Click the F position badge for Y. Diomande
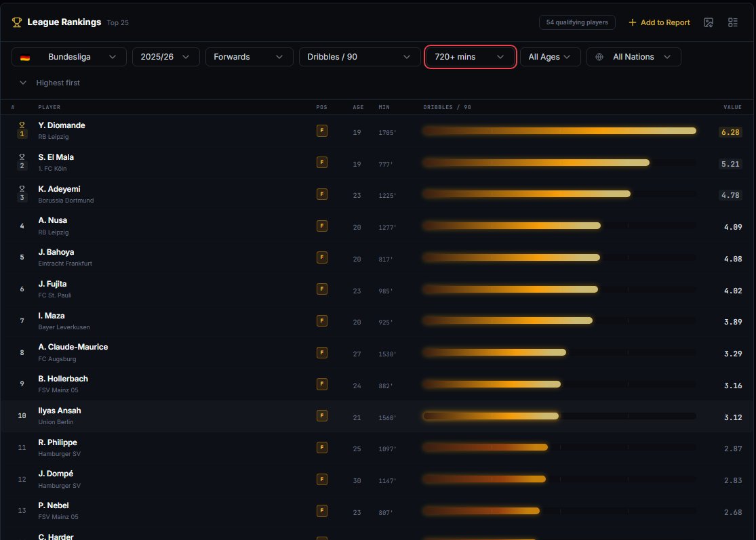The height and width of the screenshot is (540, 756). 322,131
